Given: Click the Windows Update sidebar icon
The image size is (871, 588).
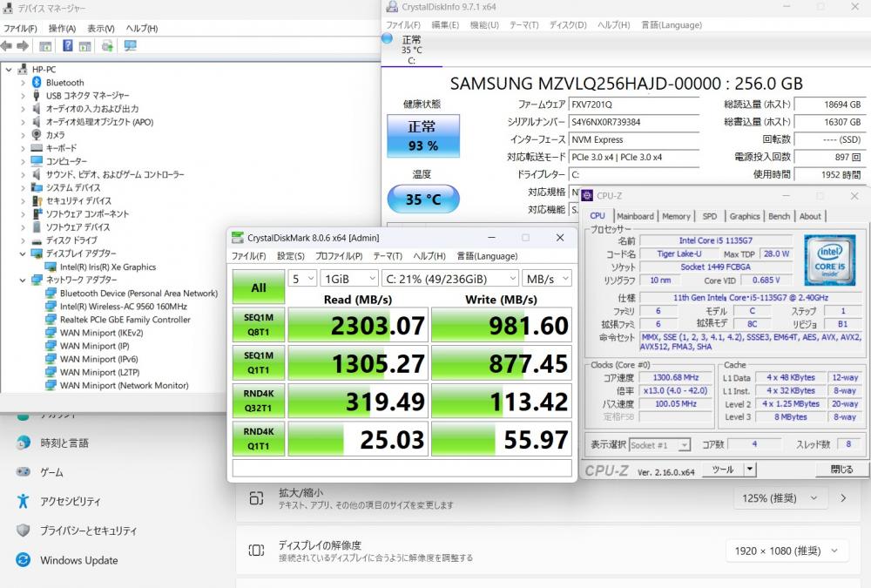Looking at the screenshot, I should click(24, 560).
